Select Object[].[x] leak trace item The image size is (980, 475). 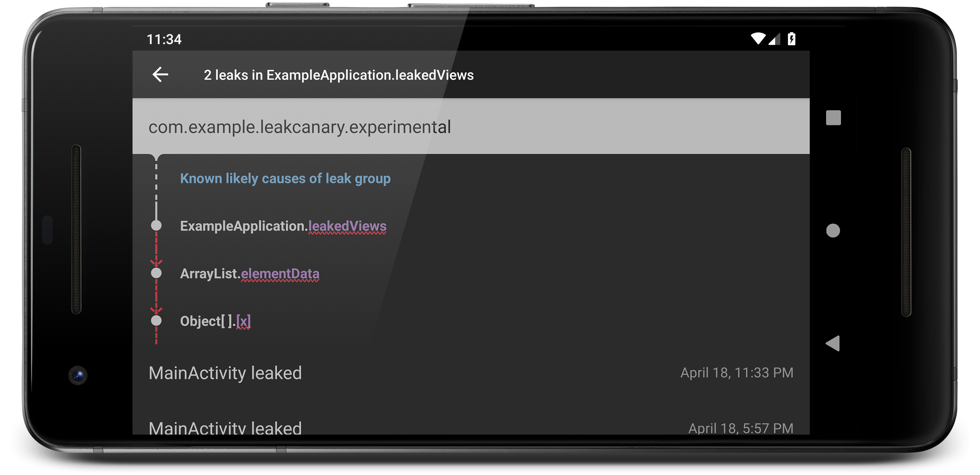215,321
